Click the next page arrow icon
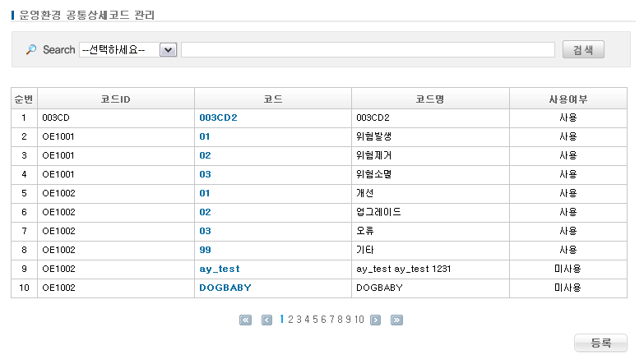 pos(375,320)
